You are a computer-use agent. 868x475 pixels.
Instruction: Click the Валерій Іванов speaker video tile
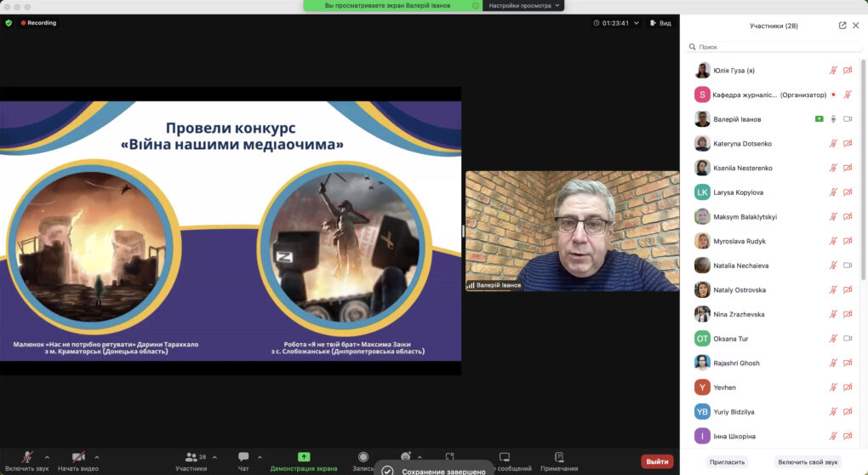(573, 231)
